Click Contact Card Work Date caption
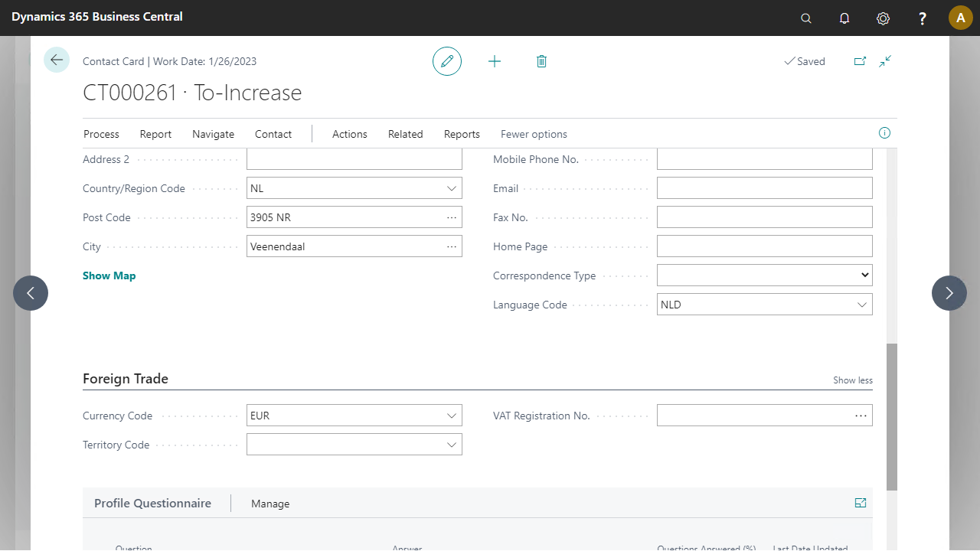 (169, 61)
